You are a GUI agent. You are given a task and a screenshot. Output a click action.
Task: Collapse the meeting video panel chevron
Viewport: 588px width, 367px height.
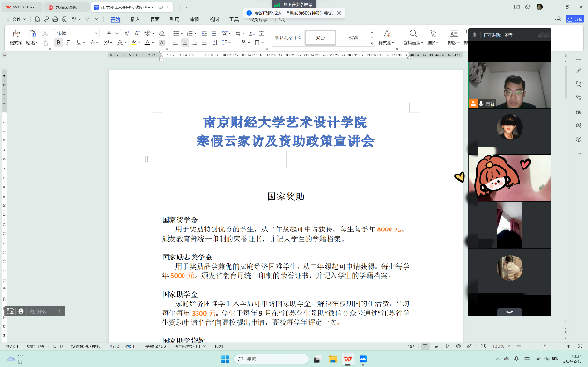tap(509, 312)
